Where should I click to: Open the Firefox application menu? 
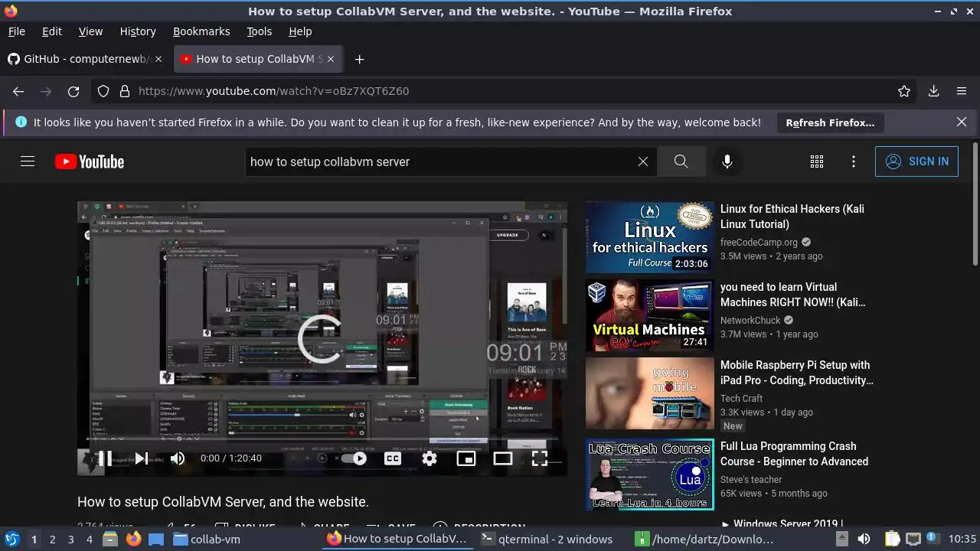pyautogui.click(x=962, y=91)
